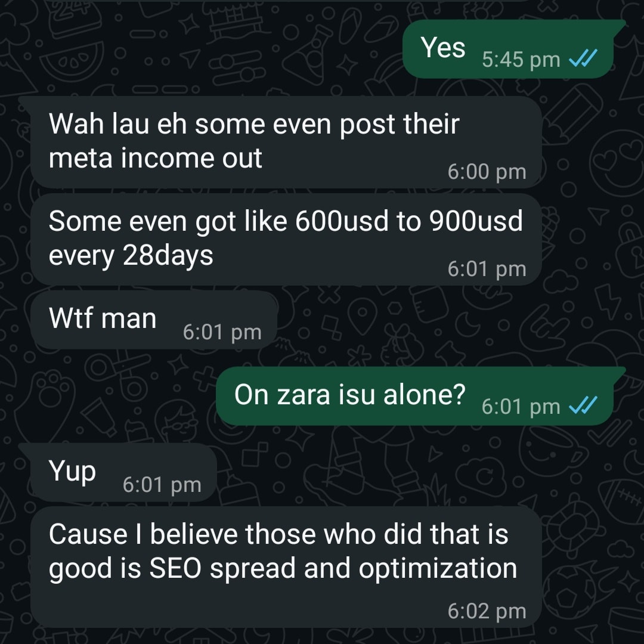Tap the read-receipt ticks on 'On zara isu alone?'
Screen dimensions: 644x644
[583, 406]
